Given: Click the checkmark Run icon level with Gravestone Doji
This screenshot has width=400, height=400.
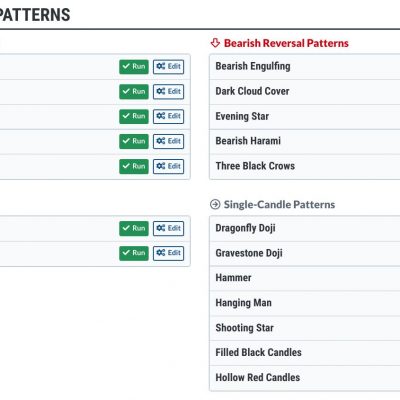Looking at the screenshot, I should click(x=126, y=253).
